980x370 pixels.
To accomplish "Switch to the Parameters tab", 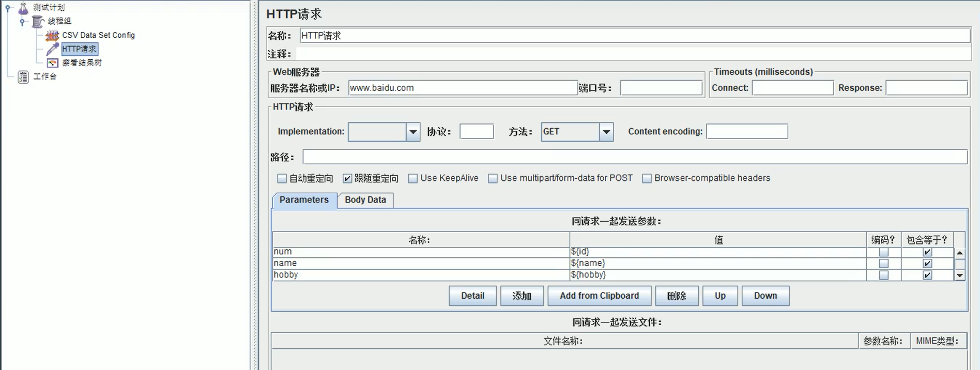I will click(x=304, y=200).
